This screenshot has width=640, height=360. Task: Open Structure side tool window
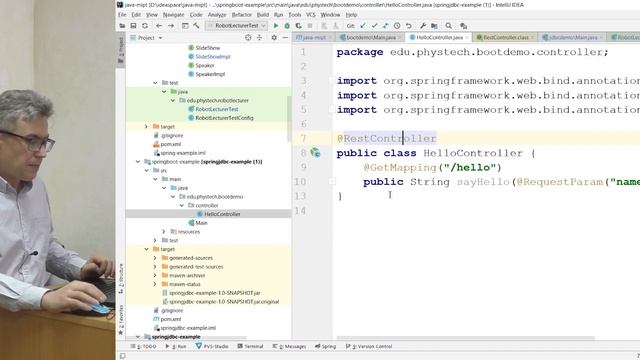[x=121, y=278]
